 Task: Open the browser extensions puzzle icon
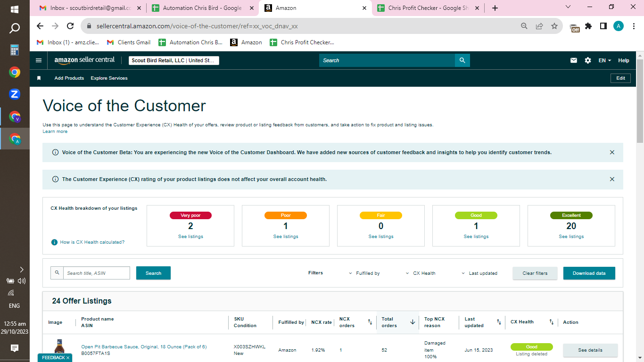point(588,26)
